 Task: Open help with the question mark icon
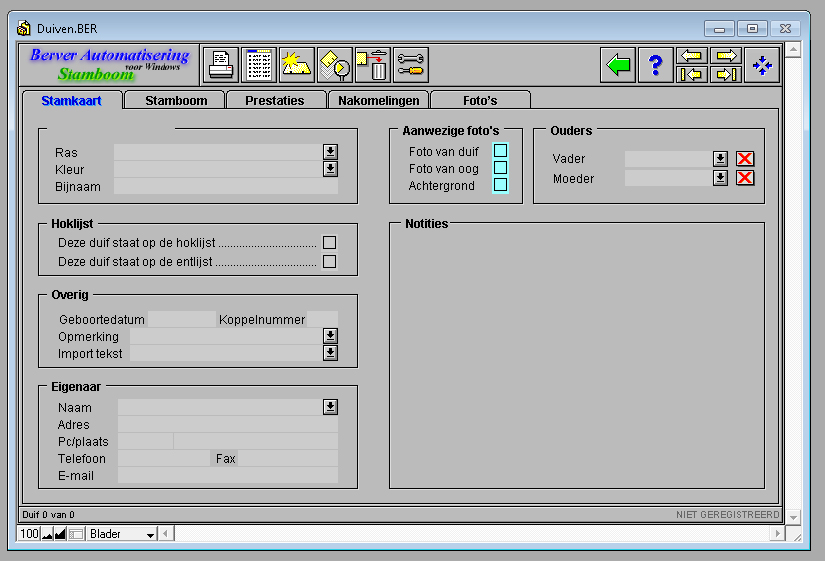tap(655, 66)
